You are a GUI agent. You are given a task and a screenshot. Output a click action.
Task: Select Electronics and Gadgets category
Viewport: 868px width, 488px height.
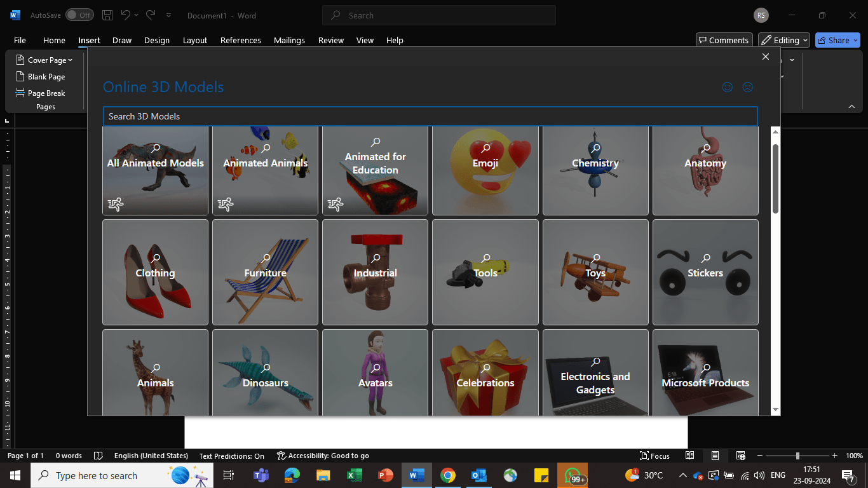tap(595, 372)
